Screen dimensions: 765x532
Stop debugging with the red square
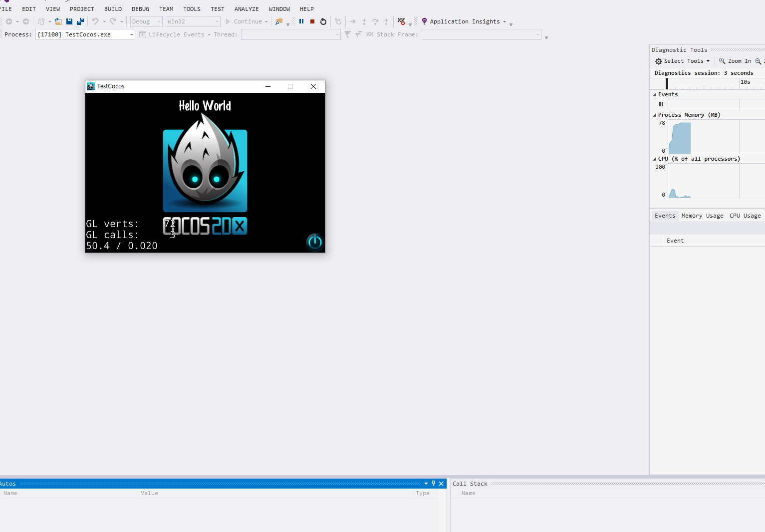(312, 21)
